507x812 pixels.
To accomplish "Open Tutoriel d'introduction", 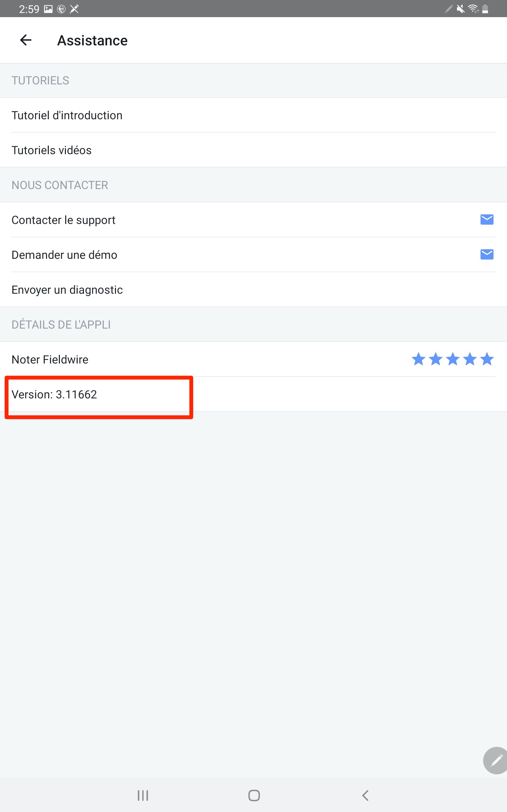I will (253, 115).
